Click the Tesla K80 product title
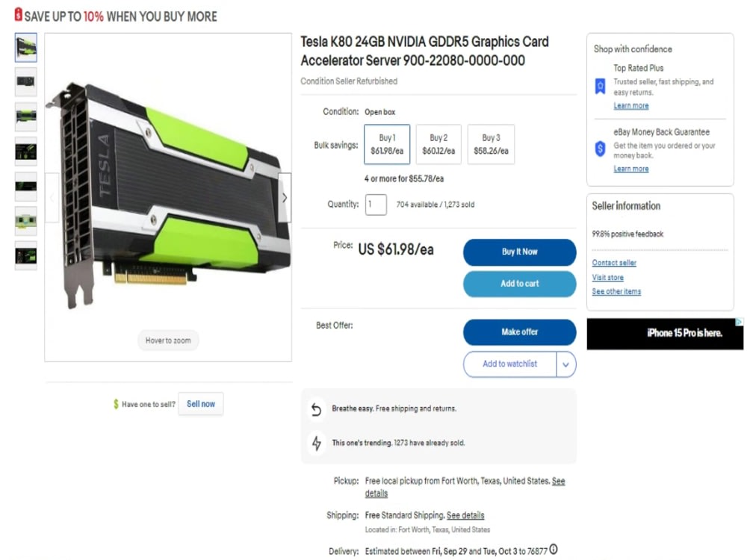The height and width of the screenshot is (560, 747). pyautogui.click(x=424, y=51)
